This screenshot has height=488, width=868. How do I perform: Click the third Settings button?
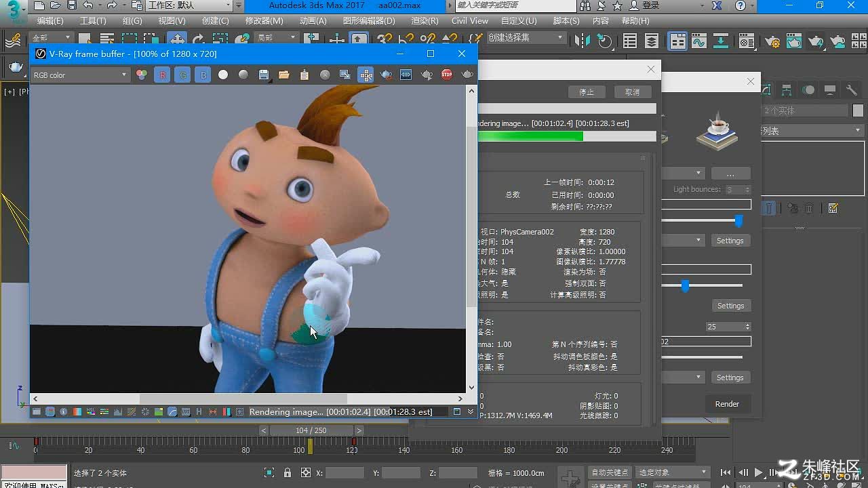[730, 378]
